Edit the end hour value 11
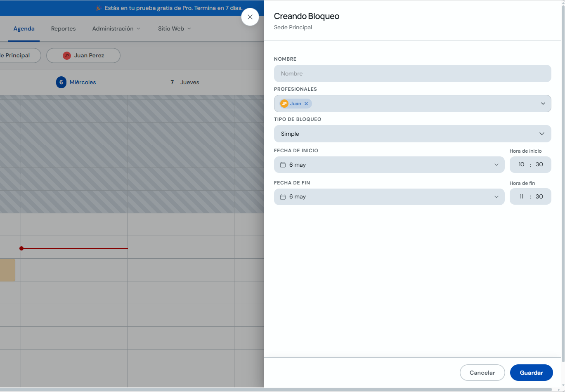Screen dimensions: 565x392 point(521,196)
